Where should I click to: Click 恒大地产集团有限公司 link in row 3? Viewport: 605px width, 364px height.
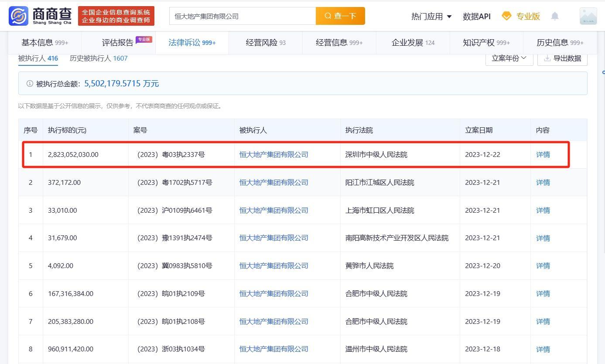[x=274, y=210]
